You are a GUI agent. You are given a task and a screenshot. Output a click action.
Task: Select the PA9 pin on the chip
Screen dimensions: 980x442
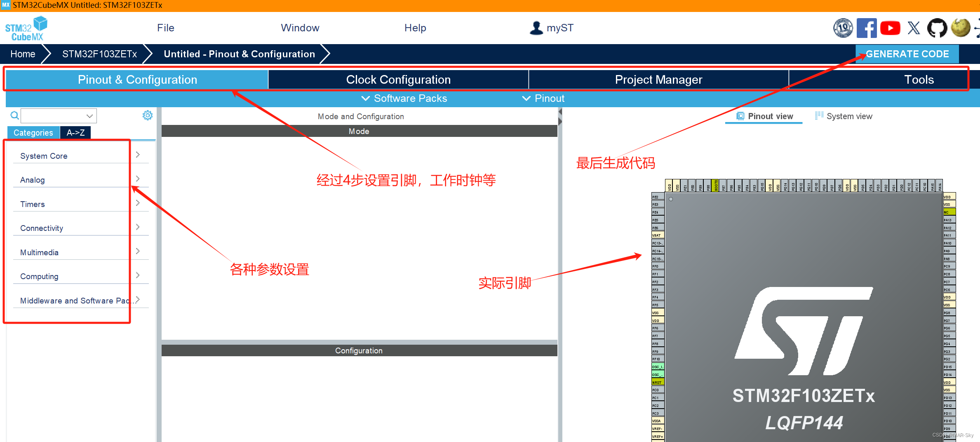[949, 251]
